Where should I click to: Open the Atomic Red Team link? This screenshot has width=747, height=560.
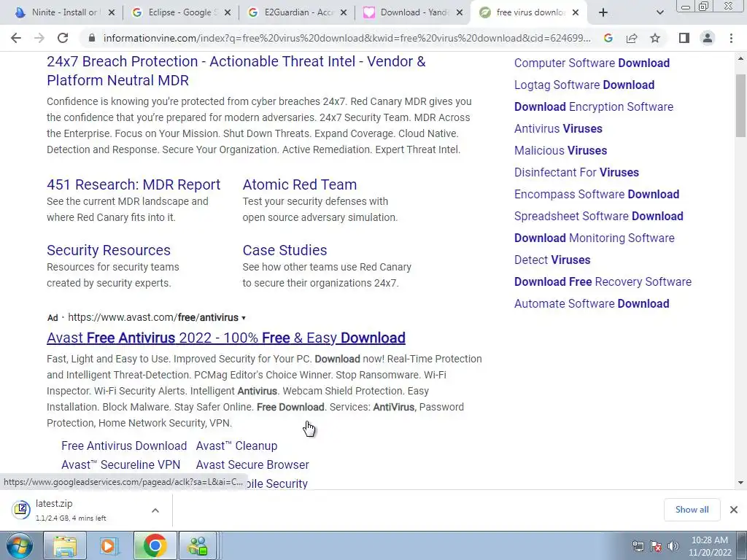click(300, 184)
